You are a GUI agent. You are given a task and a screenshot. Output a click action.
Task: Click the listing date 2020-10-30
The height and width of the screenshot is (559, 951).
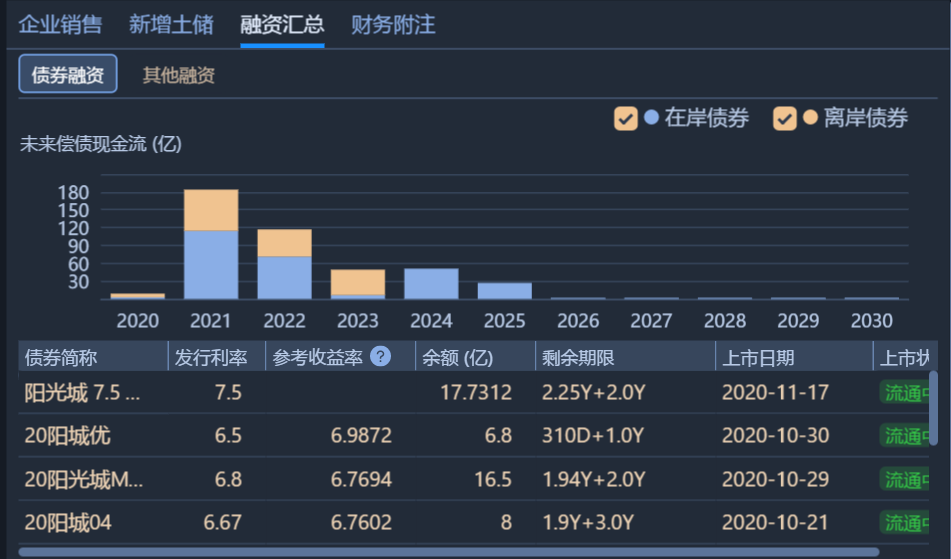(776, 436)
